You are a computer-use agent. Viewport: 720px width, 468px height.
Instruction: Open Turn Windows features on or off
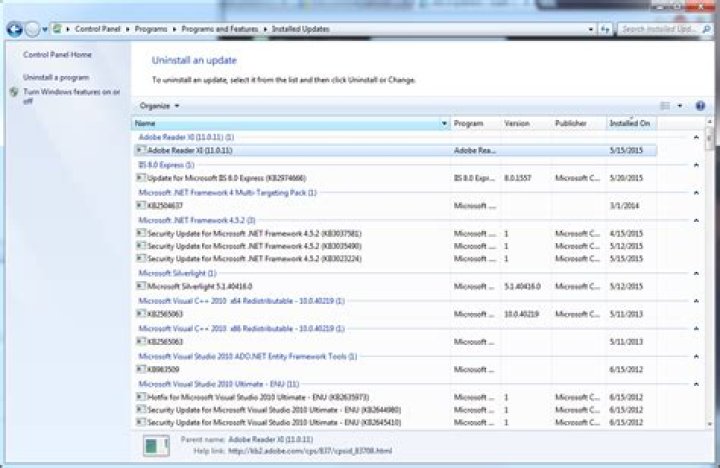[72, 96]
